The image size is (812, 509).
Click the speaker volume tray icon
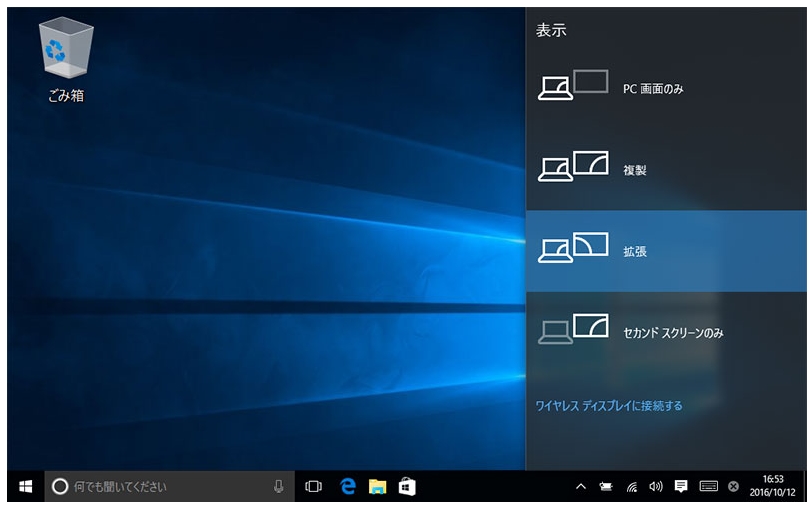click(656, 486)
